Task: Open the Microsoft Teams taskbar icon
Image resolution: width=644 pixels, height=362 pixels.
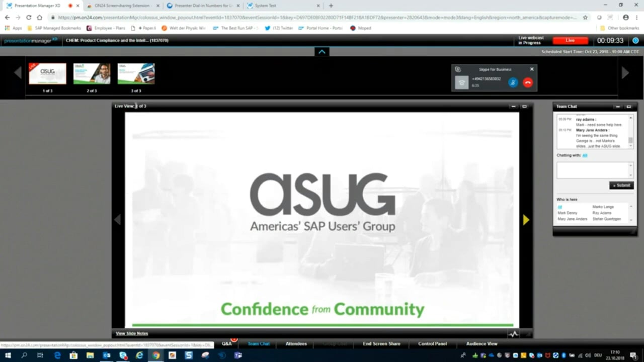Action: (x=238, y=355)
